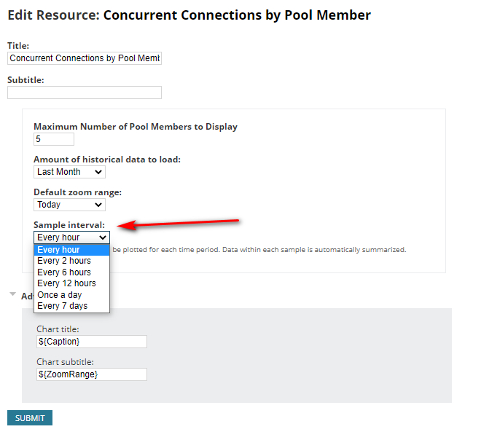Pick Every 6 hours from list

71,272
